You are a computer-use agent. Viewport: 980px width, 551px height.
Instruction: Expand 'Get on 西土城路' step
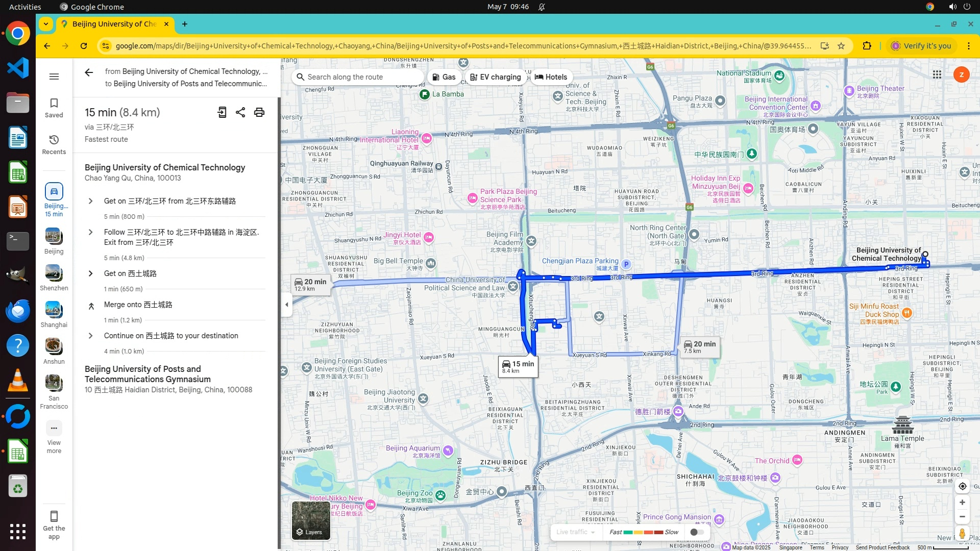point(91,273)
